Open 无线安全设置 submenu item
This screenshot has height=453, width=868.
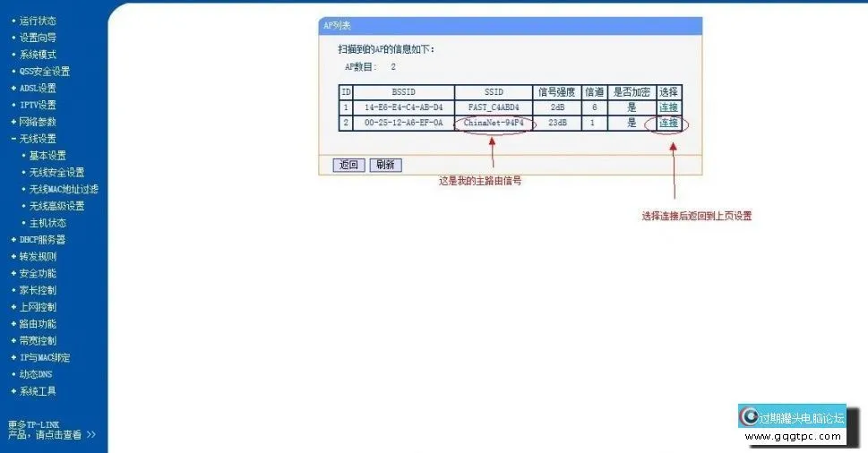56,173
